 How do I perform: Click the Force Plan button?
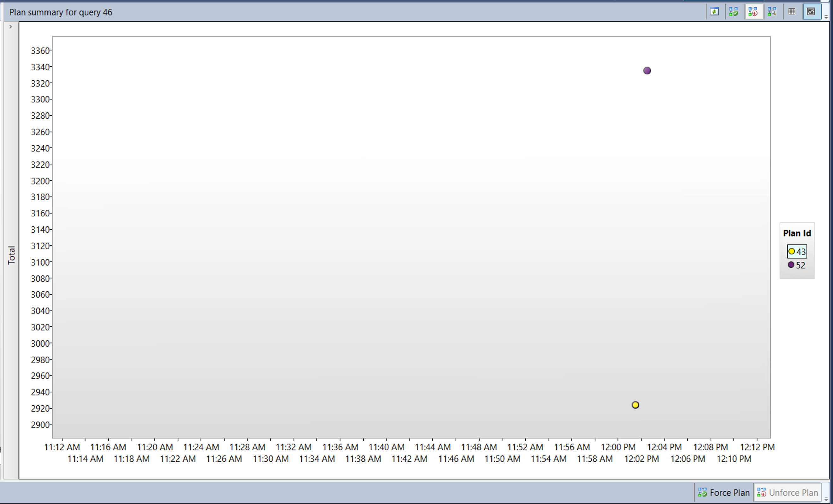click(x=724, y=493)
